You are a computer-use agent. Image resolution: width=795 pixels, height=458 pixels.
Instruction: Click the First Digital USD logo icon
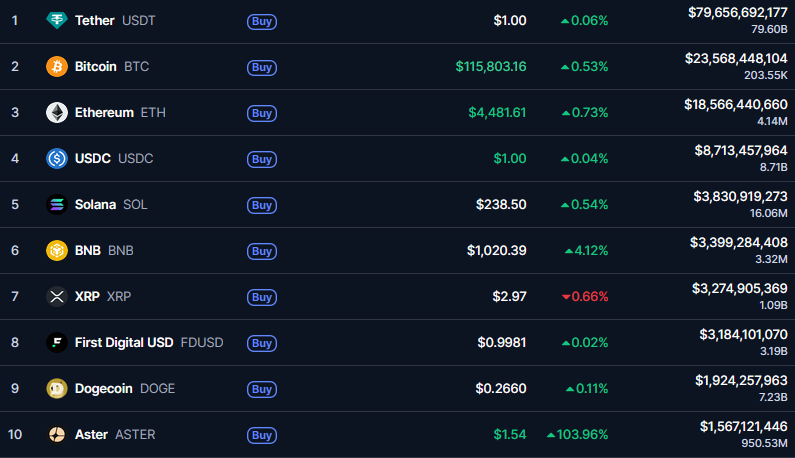57,342
